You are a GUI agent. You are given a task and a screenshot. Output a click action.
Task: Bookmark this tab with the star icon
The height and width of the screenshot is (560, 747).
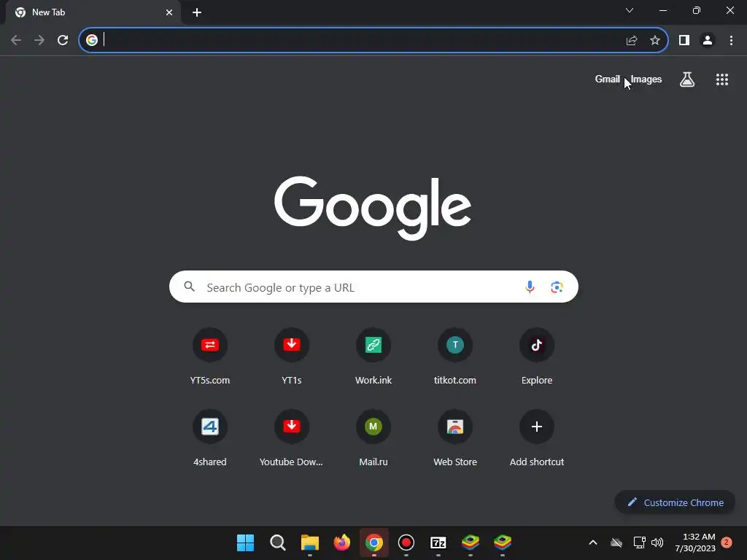655,40
